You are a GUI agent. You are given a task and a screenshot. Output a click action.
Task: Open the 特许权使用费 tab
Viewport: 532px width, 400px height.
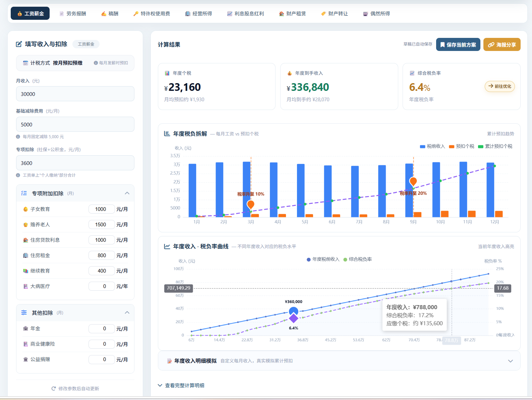[152, 13]
